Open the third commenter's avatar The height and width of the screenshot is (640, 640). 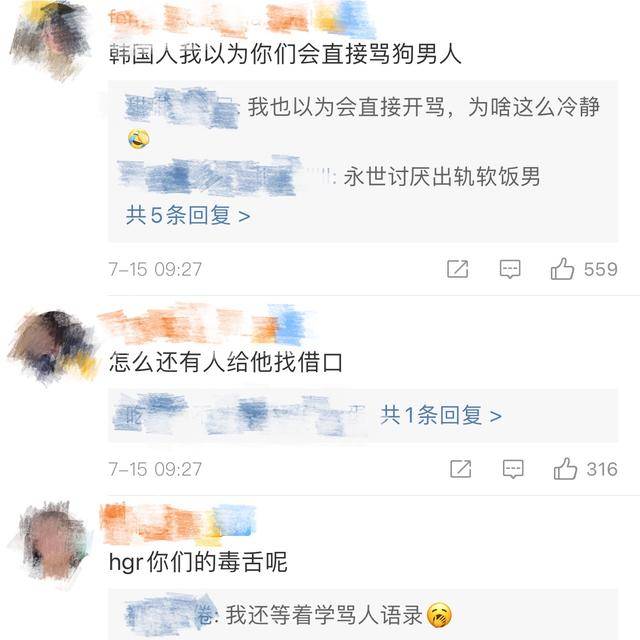click(x=53, y=542)
